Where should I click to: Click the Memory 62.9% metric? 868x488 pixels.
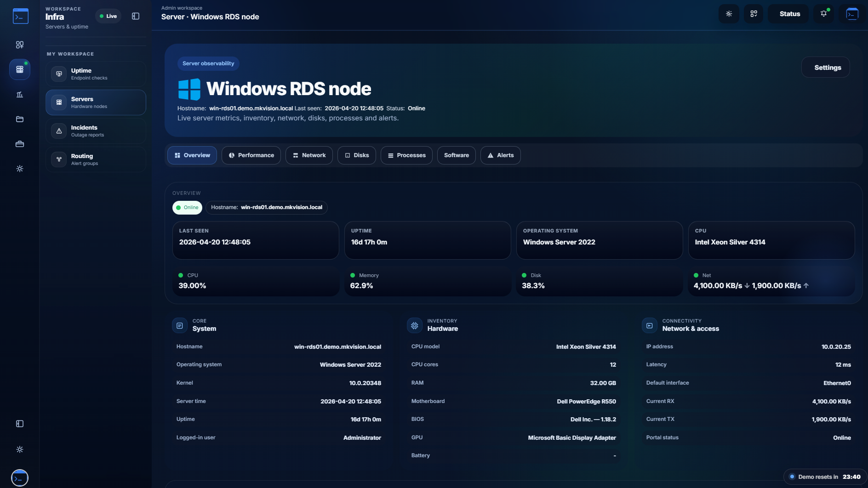(x=428, y=281)
